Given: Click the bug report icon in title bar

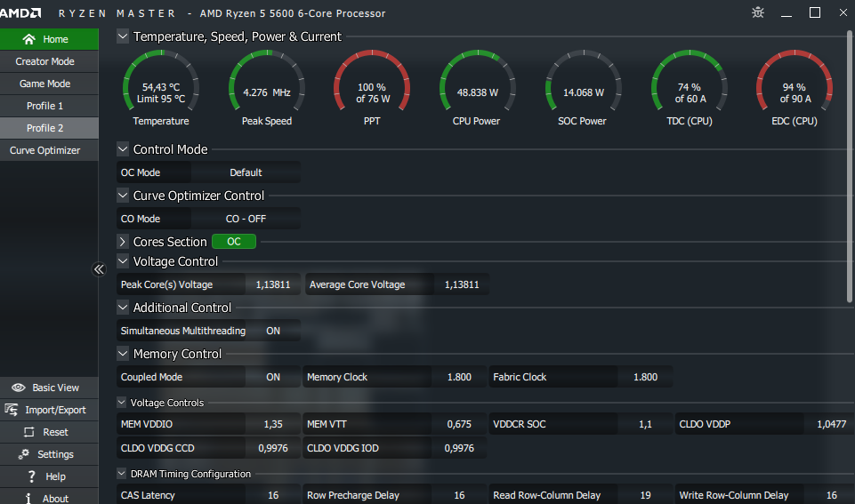Looking at the screenshot, I should tap(757, 12).
